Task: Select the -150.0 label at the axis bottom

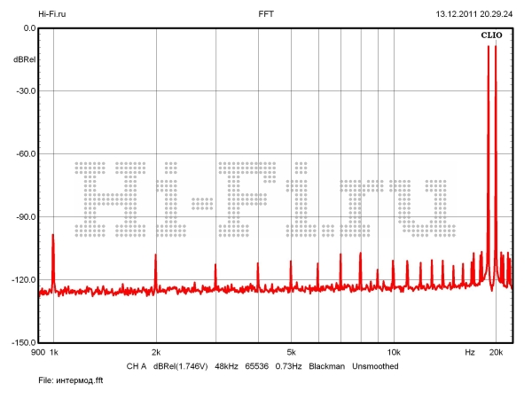Action: [x=22, y=343]
